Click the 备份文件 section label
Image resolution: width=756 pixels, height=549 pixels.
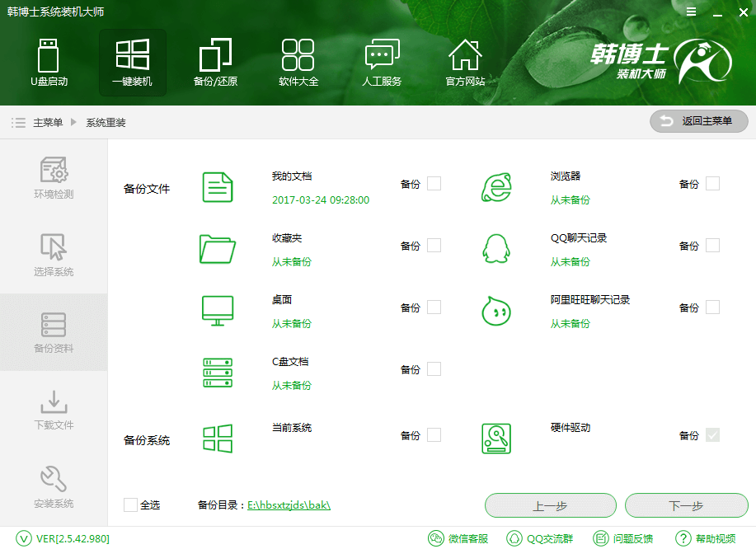coord(147,189)
